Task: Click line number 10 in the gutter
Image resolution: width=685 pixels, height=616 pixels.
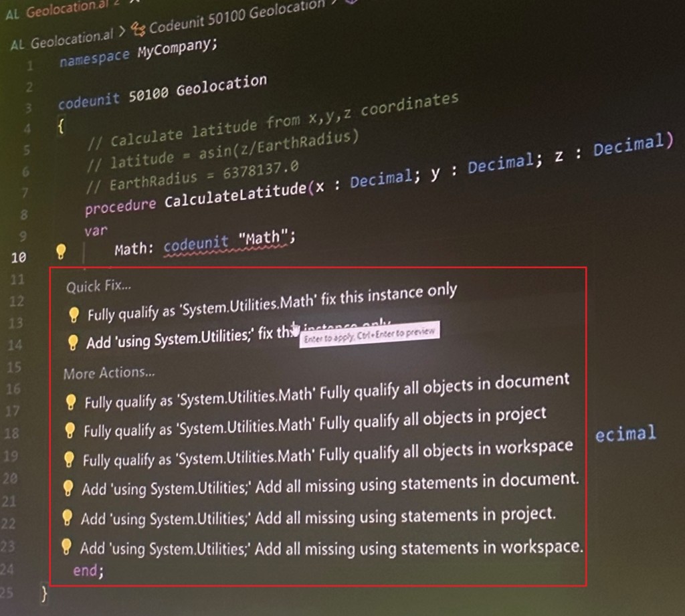Action: tap(18, 258)
